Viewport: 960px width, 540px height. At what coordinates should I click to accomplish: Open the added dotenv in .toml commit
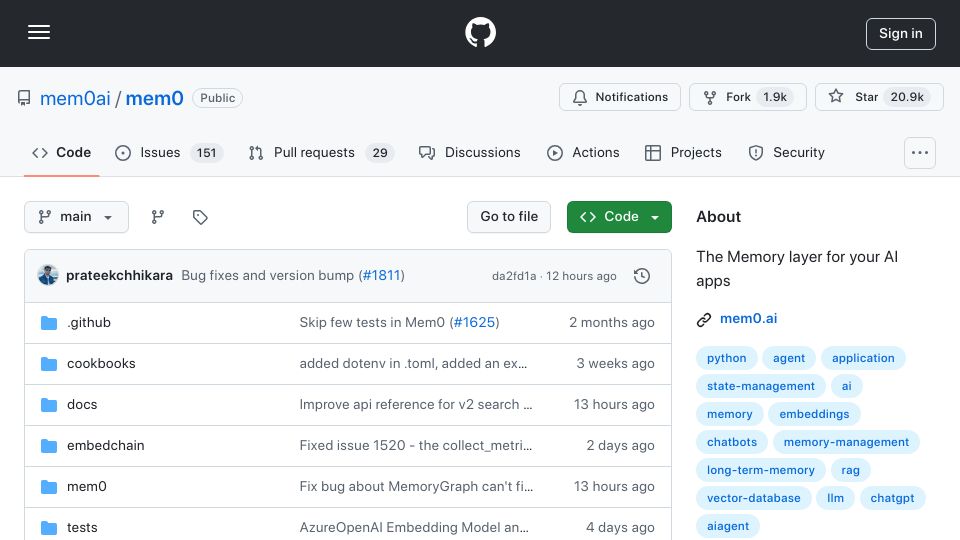[413, 364]
